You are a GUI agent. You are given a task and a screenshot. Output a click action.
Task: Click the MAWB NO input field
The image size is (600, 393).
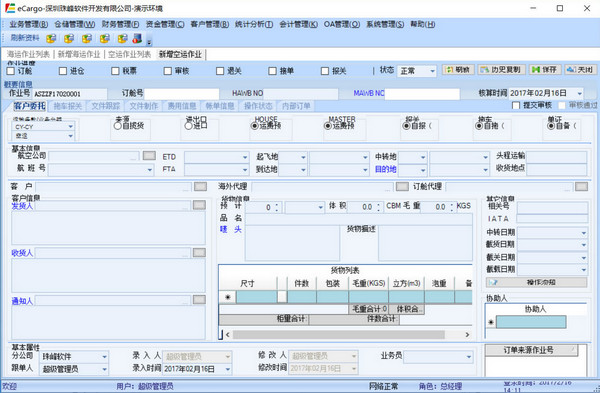(422, 94)
